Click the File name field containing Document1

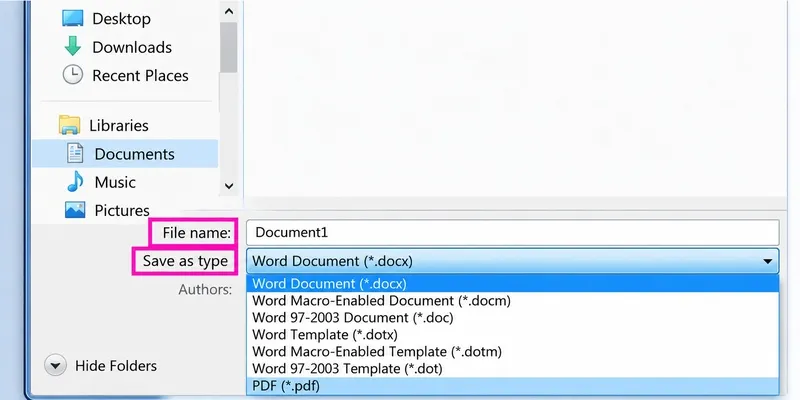(x=513, y=233)
